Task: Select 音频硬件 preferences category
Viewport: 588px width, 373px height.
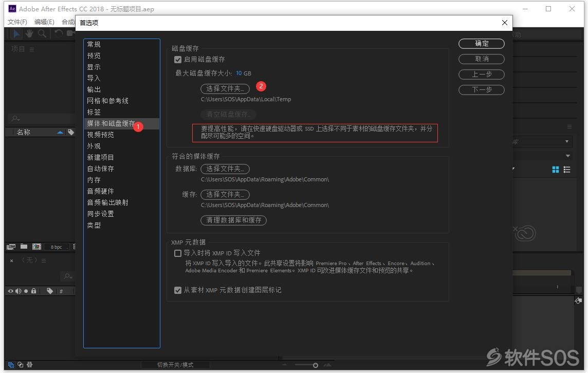Action: 121,191
